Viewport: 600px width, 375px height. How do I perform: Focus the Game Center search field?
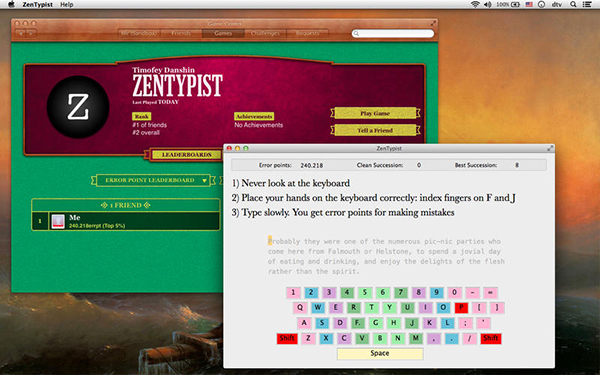coord(393,34)
